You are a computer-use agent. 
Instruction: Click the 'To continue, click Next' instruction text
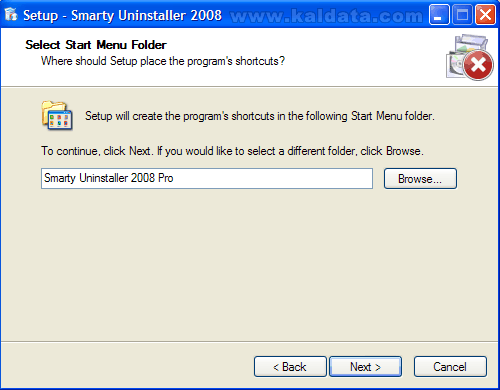[232, 151]
